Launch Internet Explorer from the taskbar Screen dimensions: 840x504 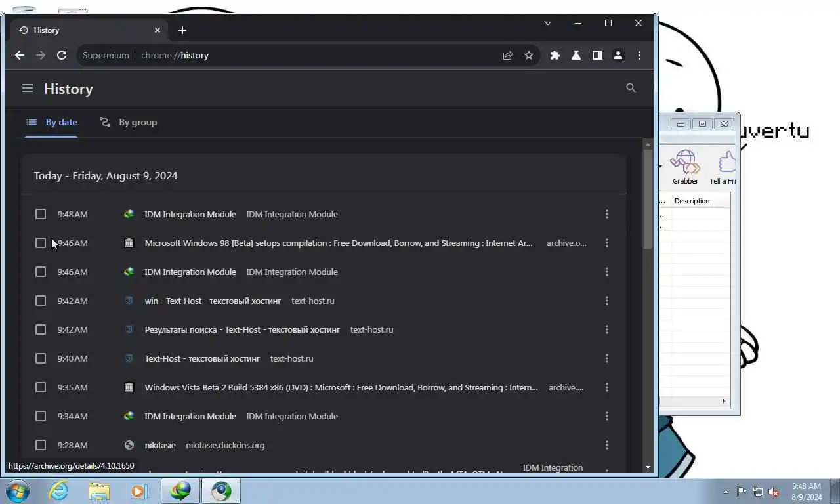coord(58,491)
